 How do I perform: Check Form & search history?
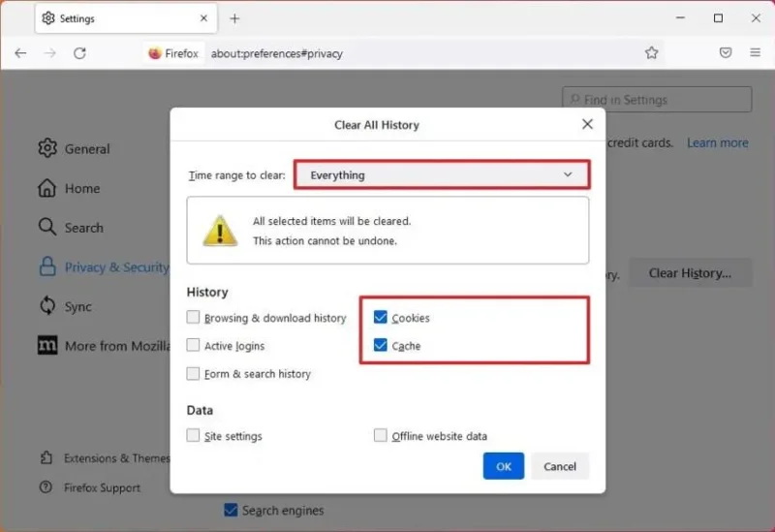(x=193, y=373)
